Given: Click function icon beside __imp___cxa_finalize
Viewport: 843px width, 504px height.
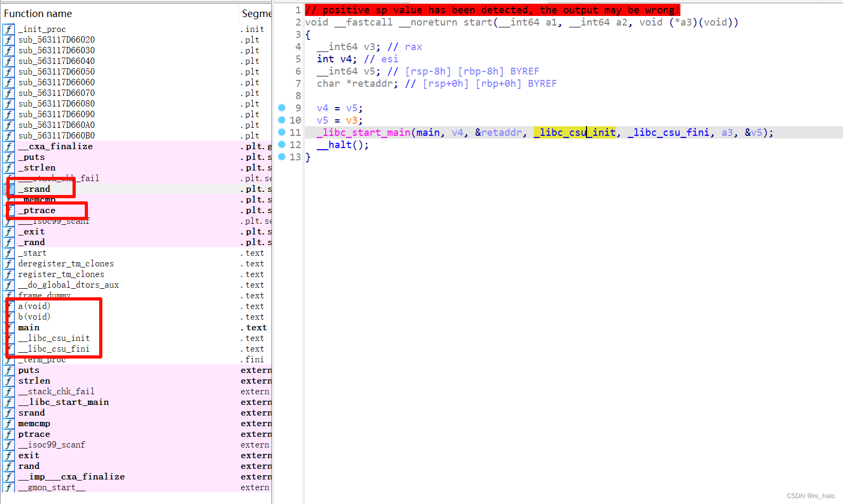Looking at the screenshot, I should coord(9,477).
